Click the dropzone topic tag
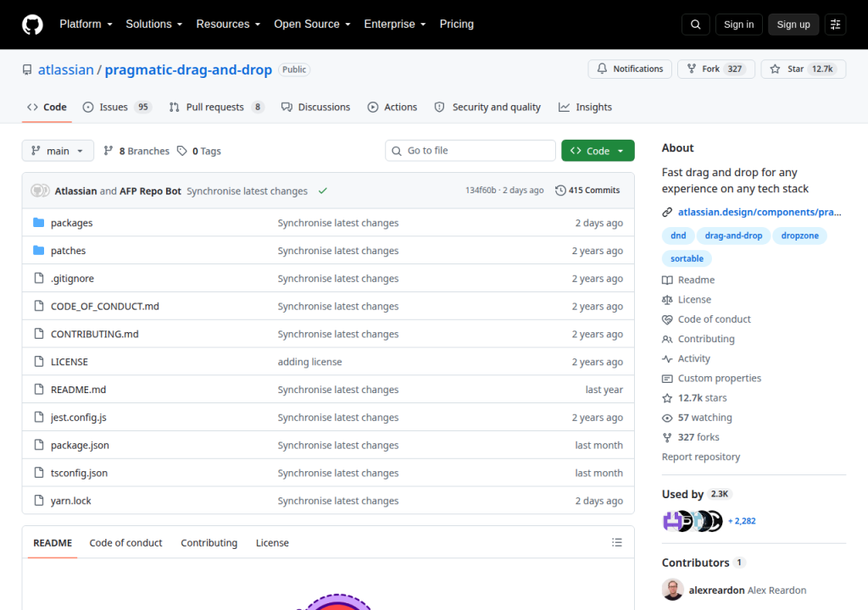Viewport: 868px width, 610px height. 800,236
